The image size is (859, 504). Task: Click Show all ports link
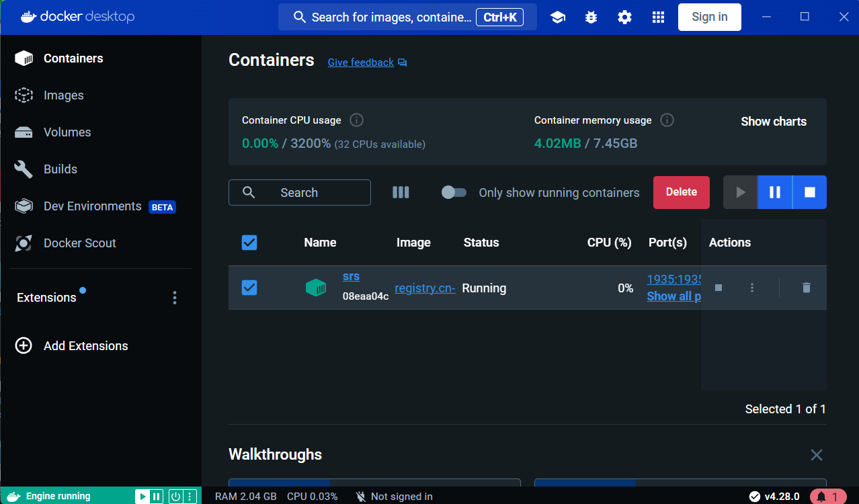(674, 296)
